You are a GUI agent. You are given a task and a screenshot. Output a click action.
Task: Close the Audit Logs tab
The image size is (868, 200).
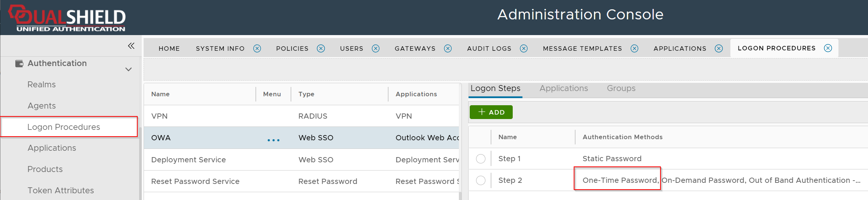pyautogui.click(x=524, y=49)
